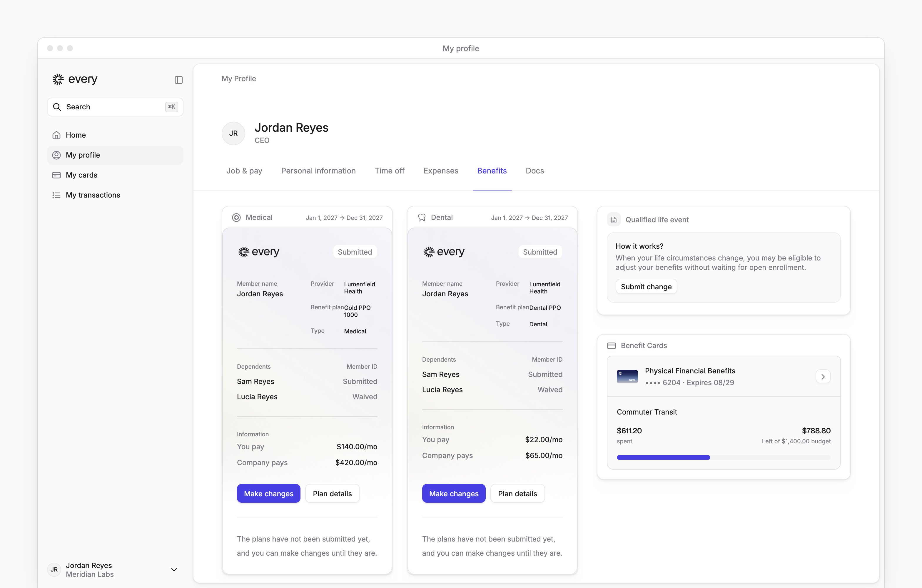
Task: Select the Benefits tab
Action: (x=492, y=171)
